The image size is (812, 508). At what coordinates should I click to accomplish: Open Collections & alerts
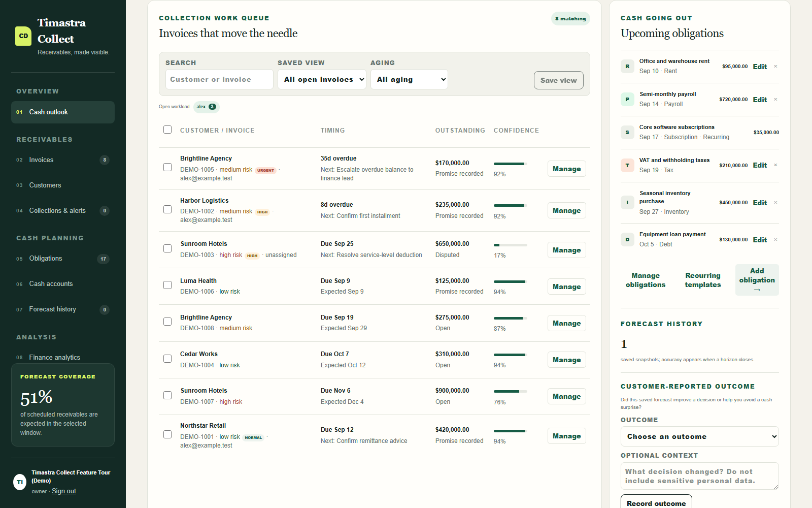tap(63, 211)
